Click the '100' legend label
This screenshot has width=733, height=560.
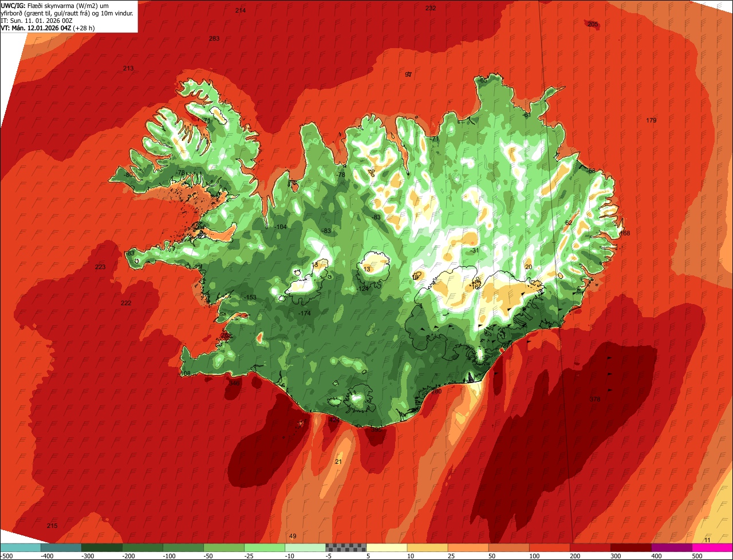(x=535, y=555)
